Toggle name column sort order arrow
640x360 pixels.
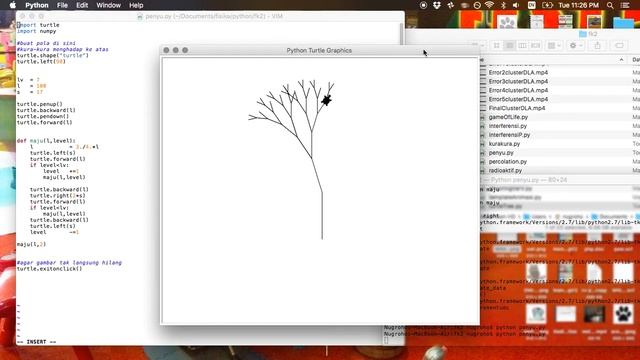click(x=621, y=60)
